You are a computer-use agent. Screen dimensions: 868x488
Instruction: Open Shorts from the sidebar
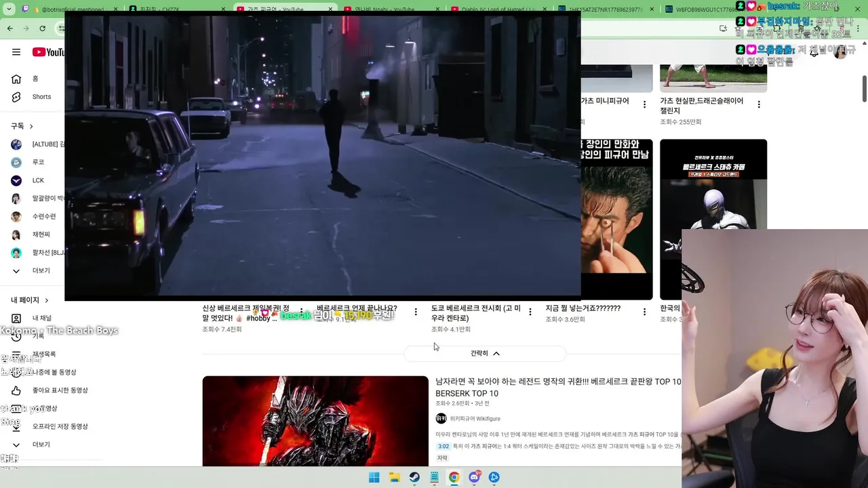point(41,97)
